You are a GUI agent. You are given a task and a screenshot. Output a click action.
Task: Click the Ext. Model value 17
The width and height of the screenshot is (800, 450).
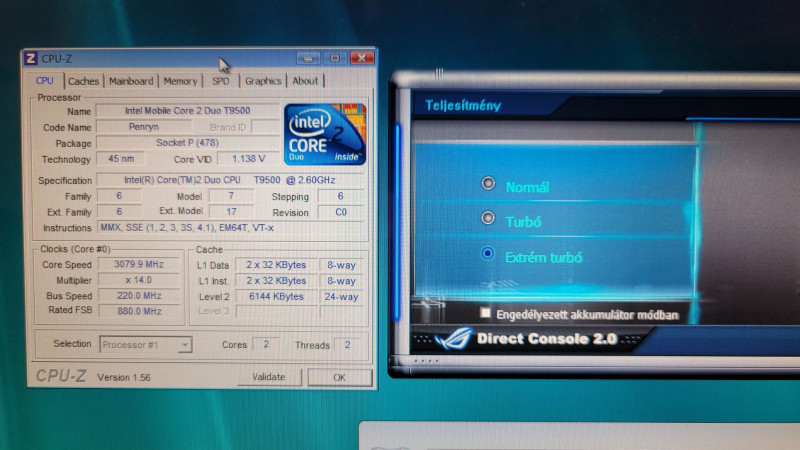coord(231,211)
